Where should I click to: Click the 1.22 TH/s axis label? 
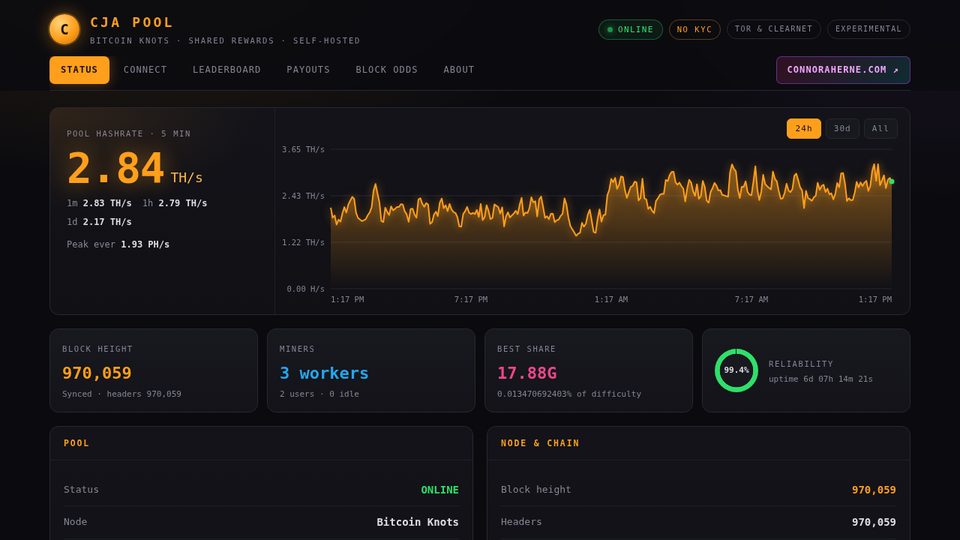pos(303,242)
